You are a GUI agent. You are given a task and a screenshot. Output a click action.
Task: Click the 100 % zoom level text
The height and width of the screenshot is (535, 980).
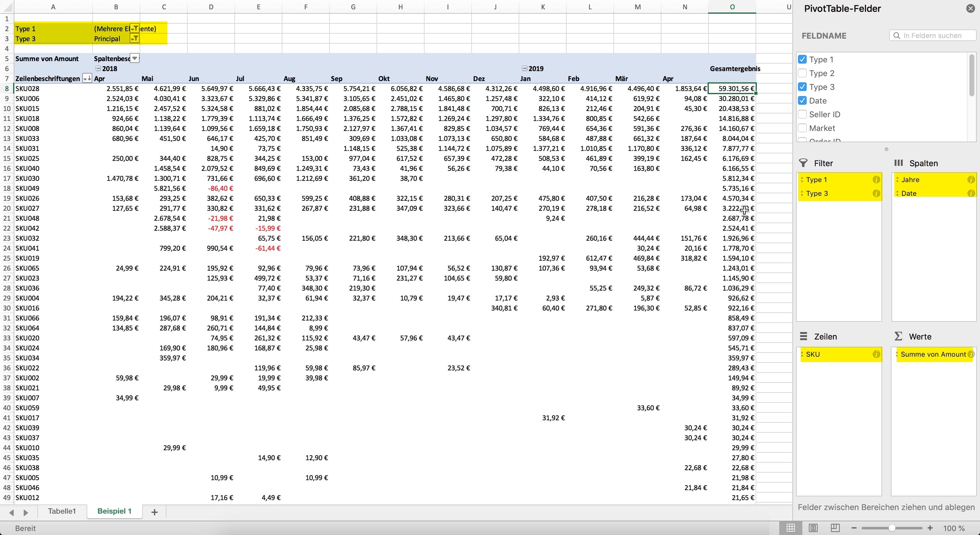[x=954, y=528]
